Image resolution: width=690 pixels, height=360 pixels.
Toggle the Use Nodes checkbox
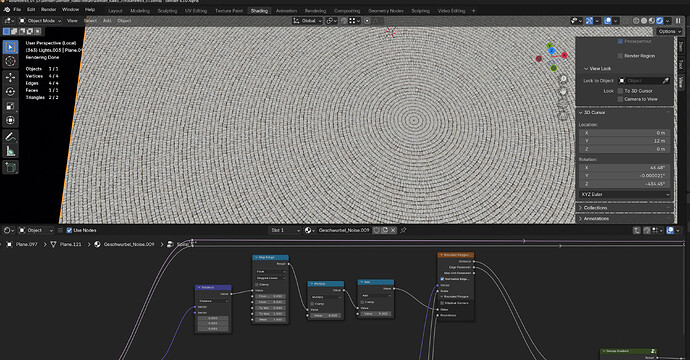point(69,230)
